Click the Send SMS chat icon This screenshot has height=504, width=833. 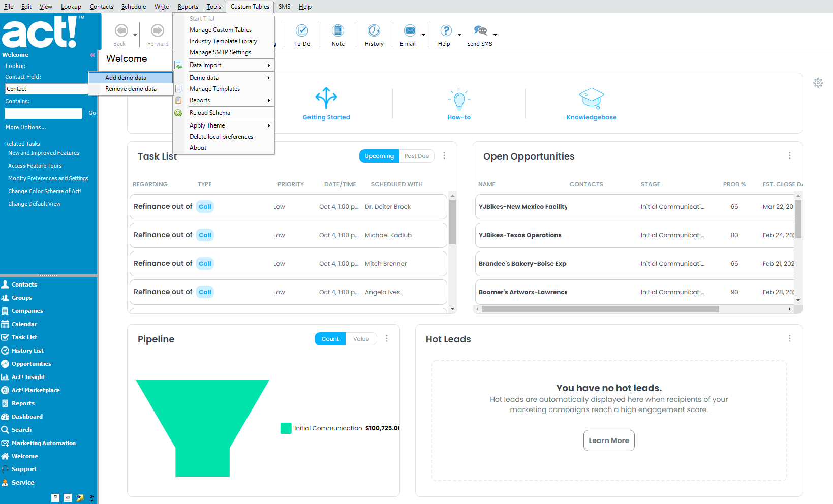coord(480,30)
